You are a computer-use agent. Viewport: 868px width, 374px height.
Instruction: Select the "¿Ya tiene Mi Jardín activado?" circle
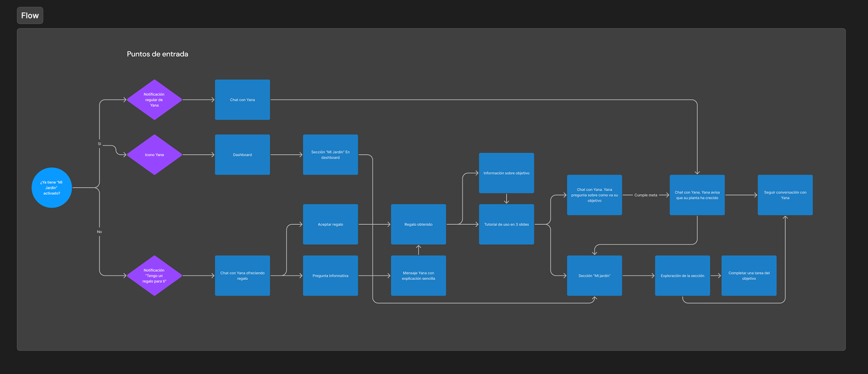pyautogui.click(x=52, y=188)
